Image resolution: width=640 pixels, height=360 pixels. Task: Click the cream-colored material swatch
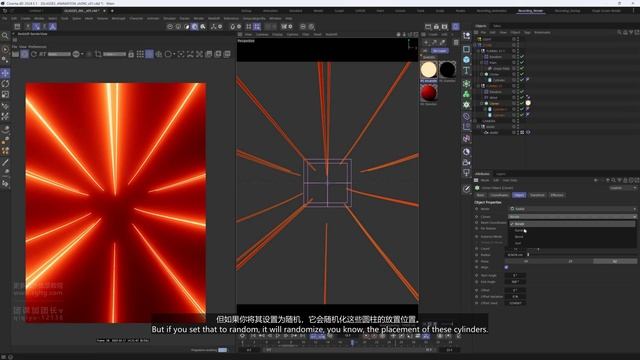tap(429, 70)
